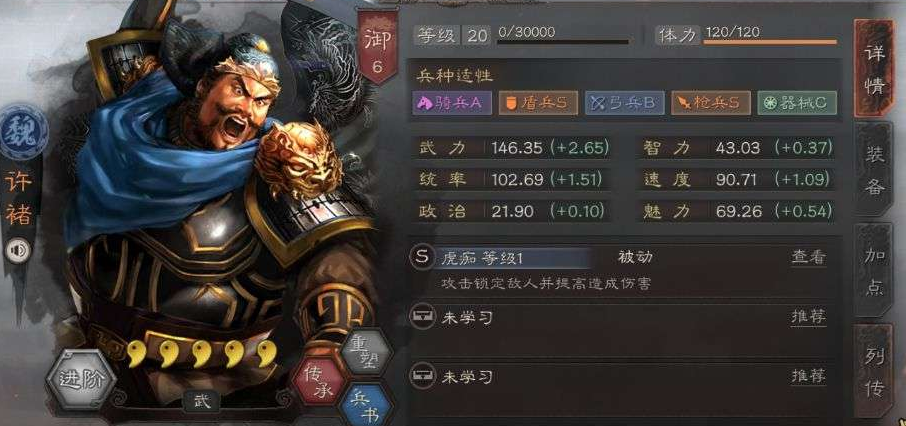906x426 pixels.
Task: Switch to the 详情 tab
Action: click(874, 68)
